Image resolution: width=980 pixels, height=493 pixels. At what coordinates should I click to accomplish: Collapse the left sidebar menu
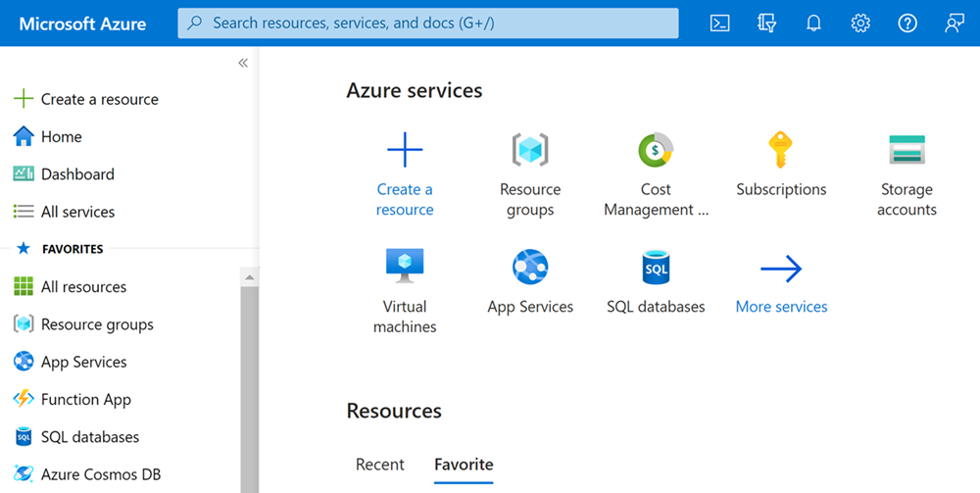pyautogui.click(x=243, y=63)
